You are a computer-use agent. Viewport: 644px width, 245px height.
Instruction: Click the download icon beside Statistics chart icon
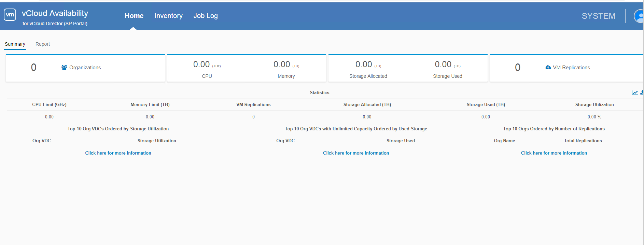click(642, 93)
